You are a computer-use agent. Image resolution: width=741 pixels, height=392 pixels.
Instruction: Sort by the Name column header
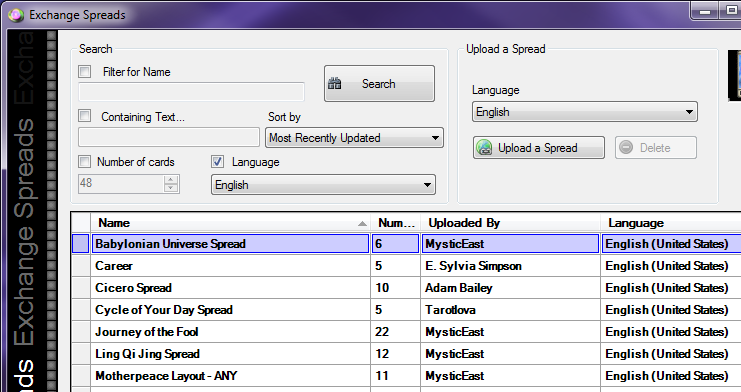(x=231, y=223)
